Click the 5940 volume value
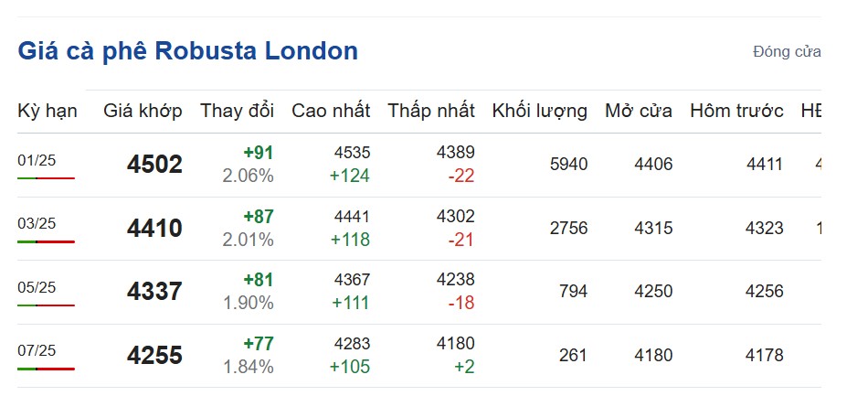The width and height of the screenshot is (868, 396). click(x=568, y=165)
